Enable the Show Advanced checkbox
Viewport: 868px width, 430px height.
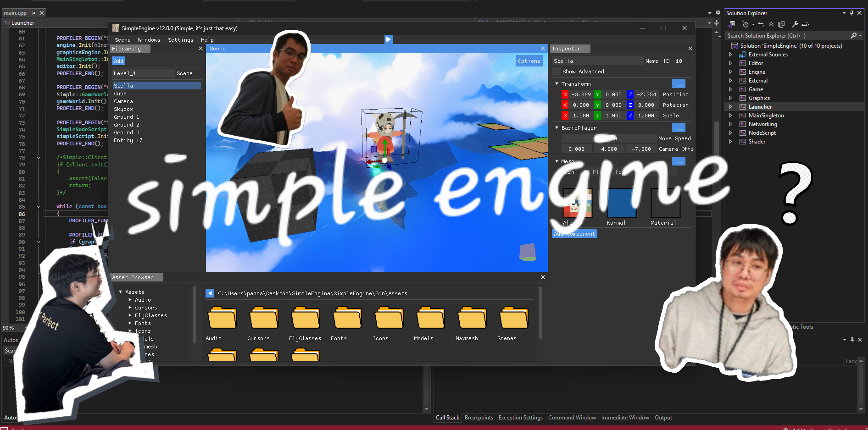(x=556, y=72)
